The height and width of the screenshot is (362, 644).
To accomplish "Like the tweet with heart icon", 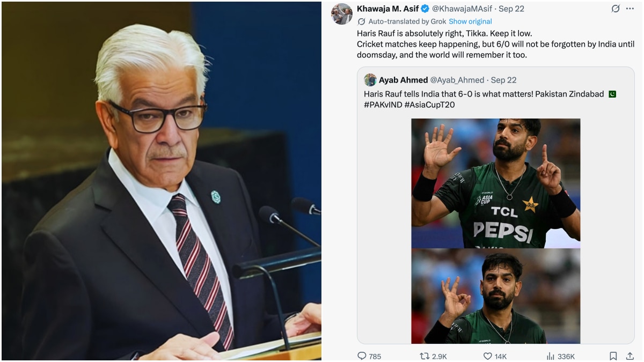I will pos(487,356).
